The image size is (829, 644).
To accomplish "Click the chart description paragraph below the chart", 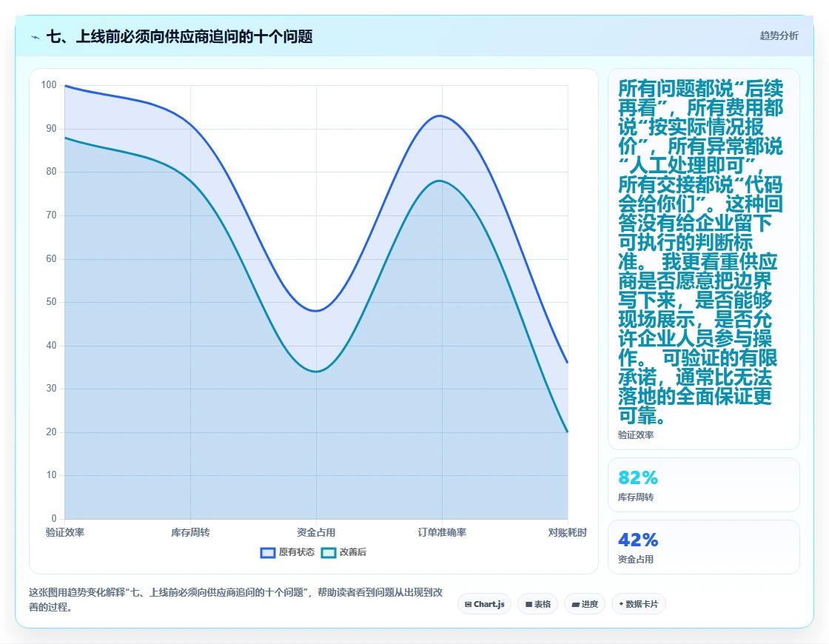I will 236,600.
